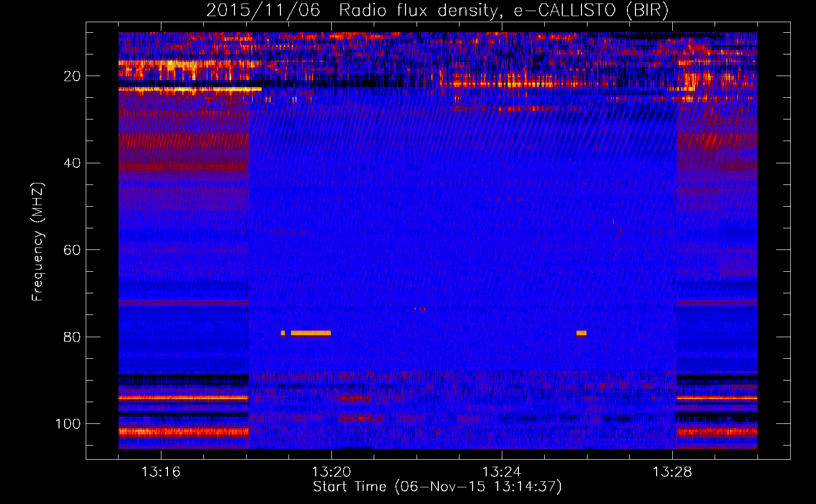Click the 40 MHz frequency tick label
The image size is (816, 504).
coord(72,163)
